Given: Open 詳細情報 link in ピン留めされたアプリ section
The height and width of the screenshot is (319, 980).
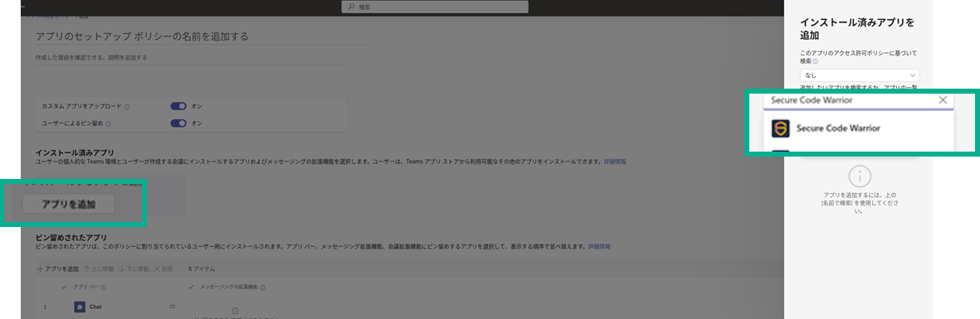Looking at the screenshot, I should point(600,247).
